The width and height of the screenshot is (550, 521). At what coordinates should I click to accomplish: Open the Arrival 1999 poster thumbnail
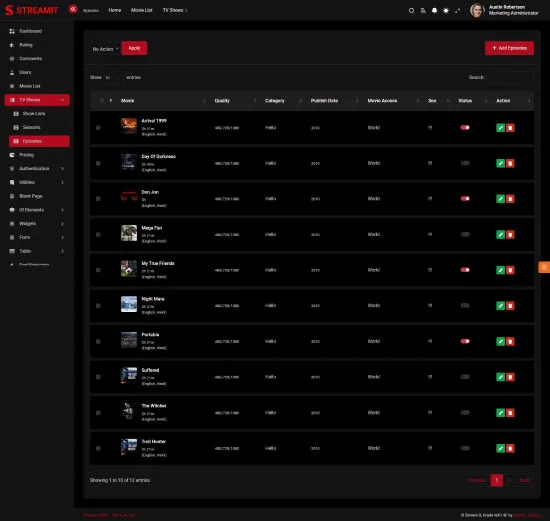(129, 126)
